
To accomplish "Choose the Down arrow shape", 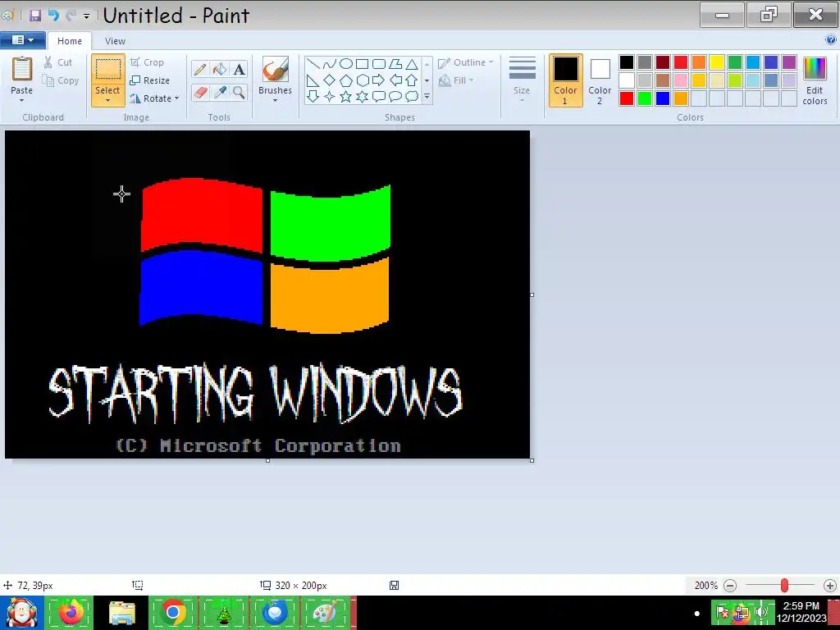I will point(313,97).
